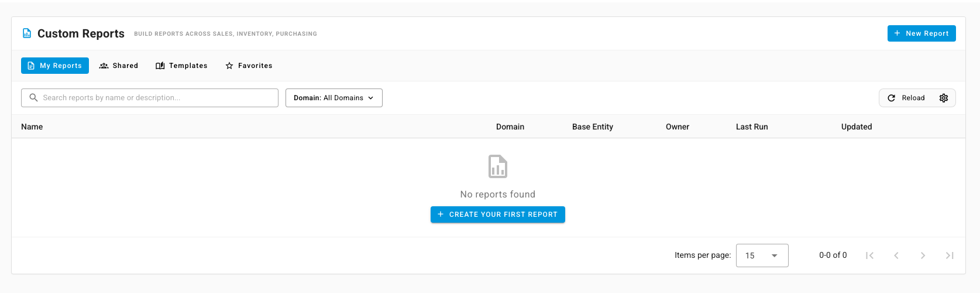The height and width of the screenshot is (293, 980).
Task: Sort by the Last Run column header
Action: tap(752, 127)
